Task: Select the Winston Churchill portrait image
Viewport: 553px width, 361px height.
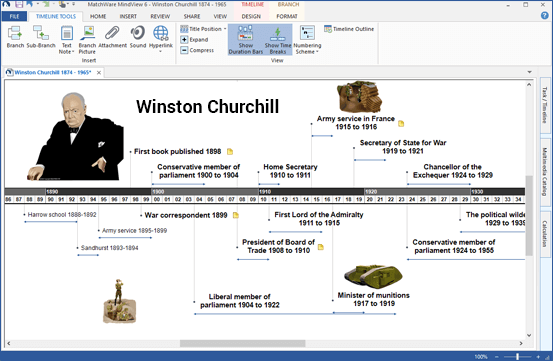Action: point(75,136)
